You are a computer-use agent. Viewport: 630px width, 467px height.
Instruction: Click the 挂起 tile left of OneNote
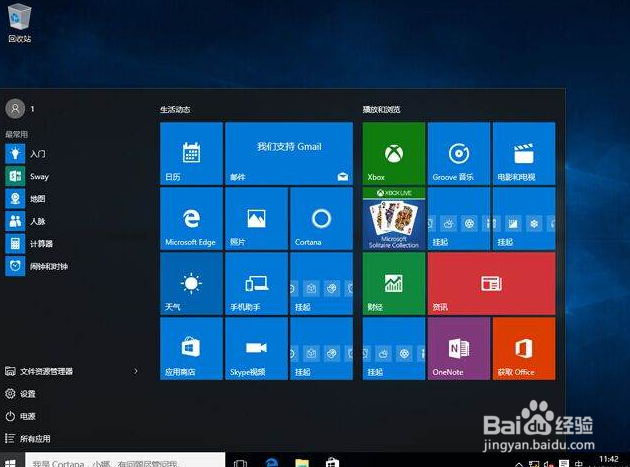(x=394, y=349)
